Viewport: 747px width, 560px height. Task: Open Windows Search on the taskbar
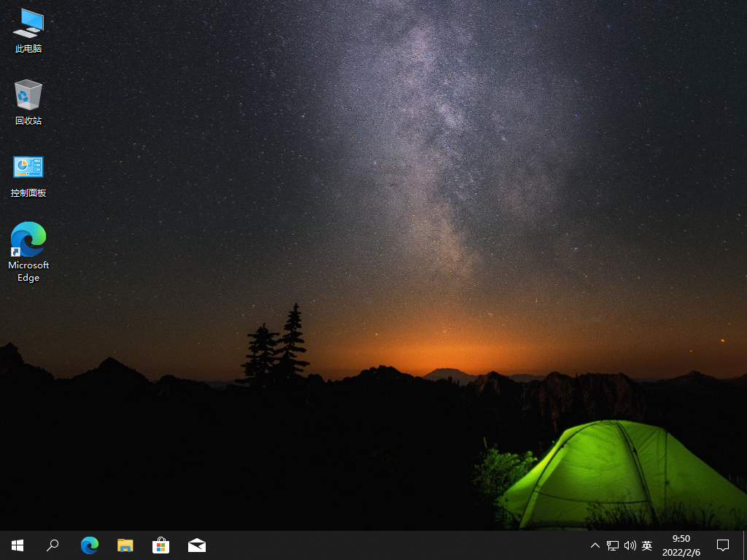pos(53,545)
